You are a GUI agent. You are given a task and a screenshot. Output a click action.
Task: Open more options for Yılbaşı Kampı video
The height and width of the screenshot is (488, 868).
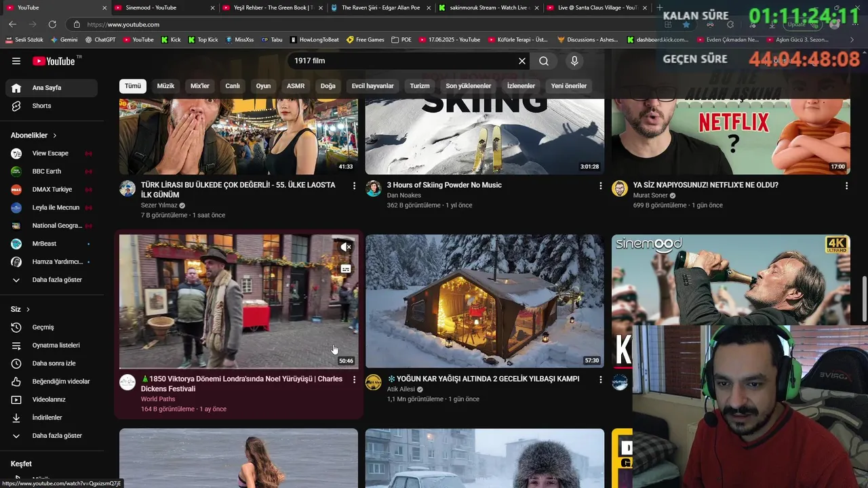pyautogui.click(x=600, y=380)
